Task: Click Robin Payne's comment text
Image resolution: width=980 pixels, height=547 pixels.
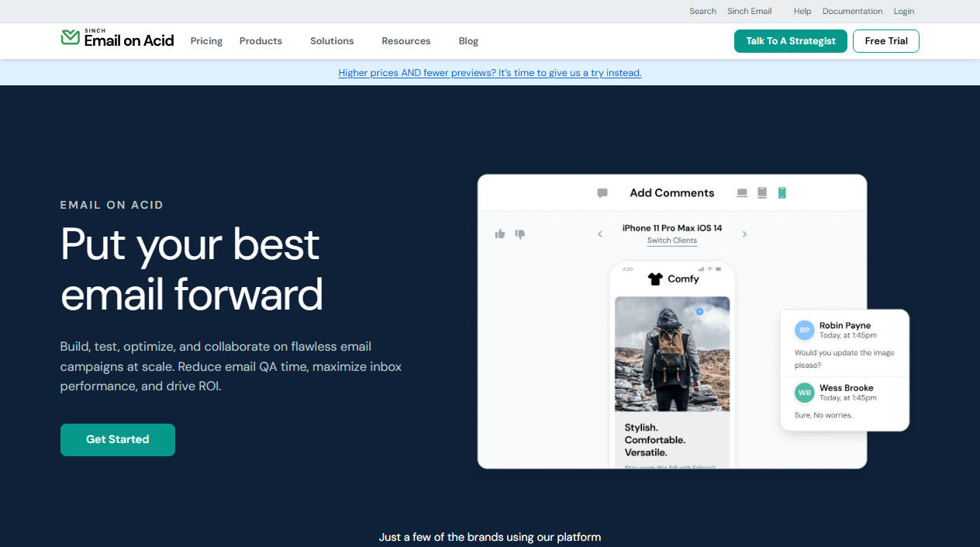Action: click(844, 358)
